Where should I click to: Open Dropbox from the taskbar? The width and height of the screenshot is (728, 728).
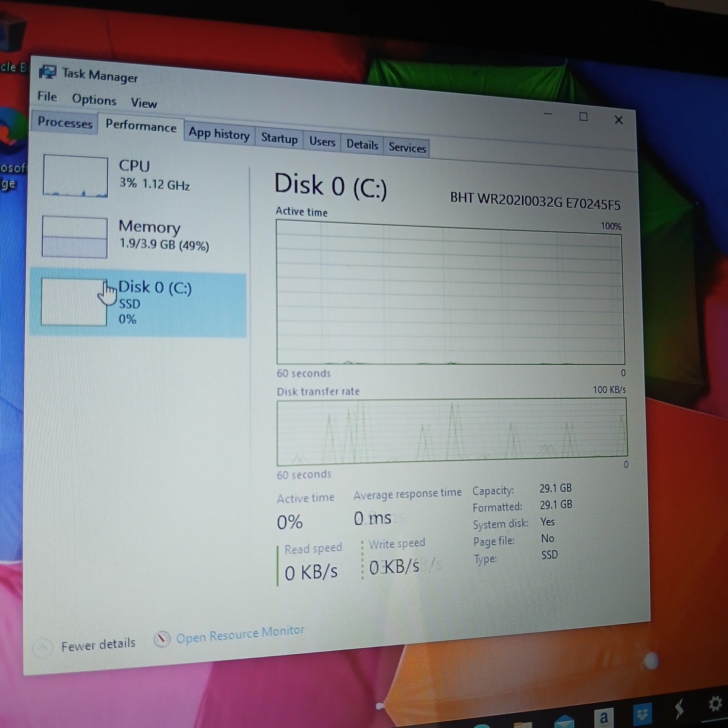pyautogui.click(x=643, y=713)
